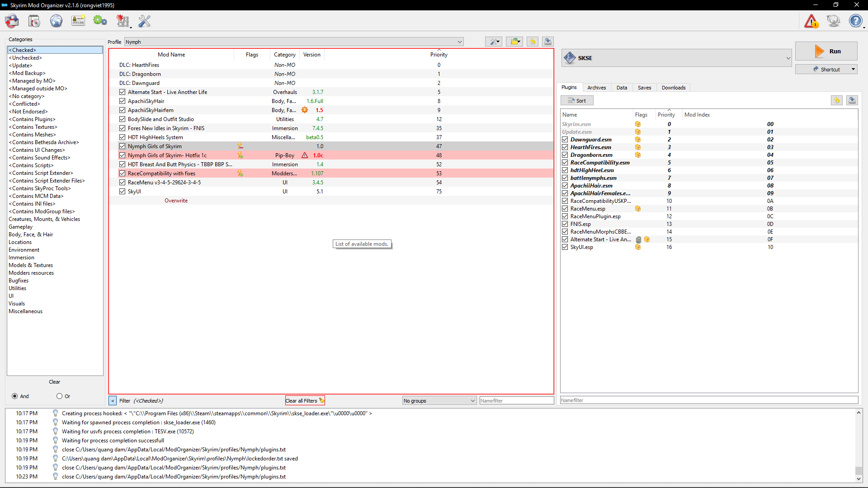
Task: Expand the SKSE executable dropdown
Action: [788, 58]
